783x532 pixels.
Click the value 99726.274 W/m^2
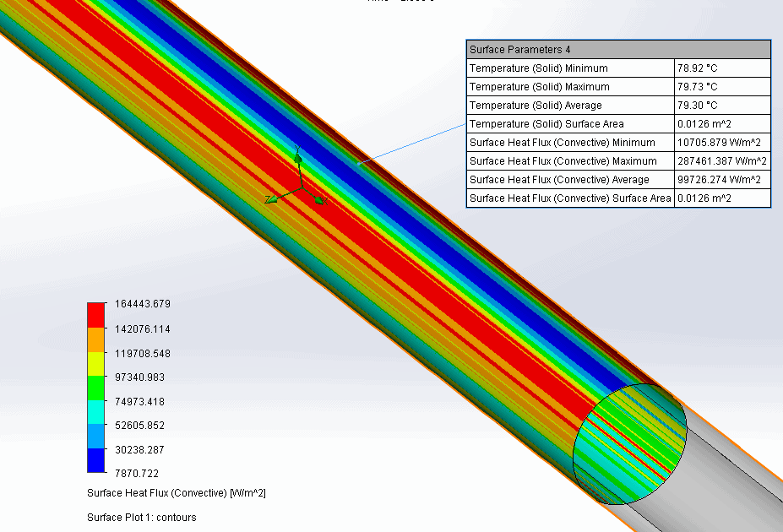719,180
